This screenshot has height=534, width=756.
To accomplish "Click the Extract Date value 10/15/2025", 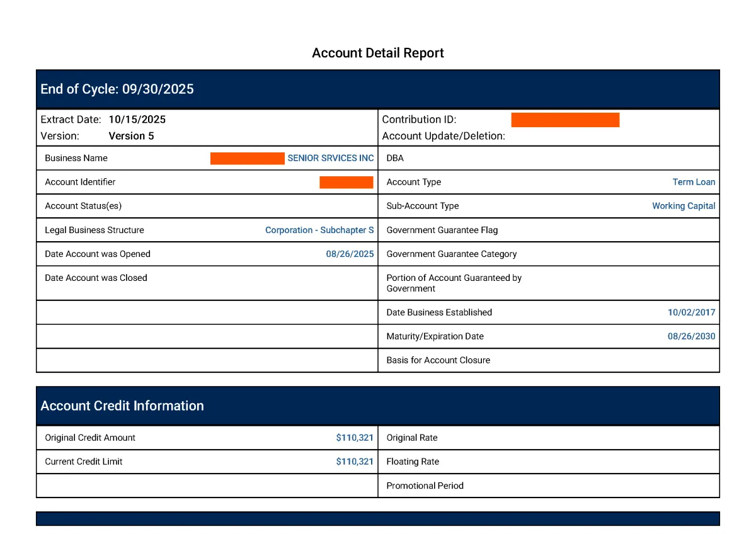I will click(x=137, y=119).
